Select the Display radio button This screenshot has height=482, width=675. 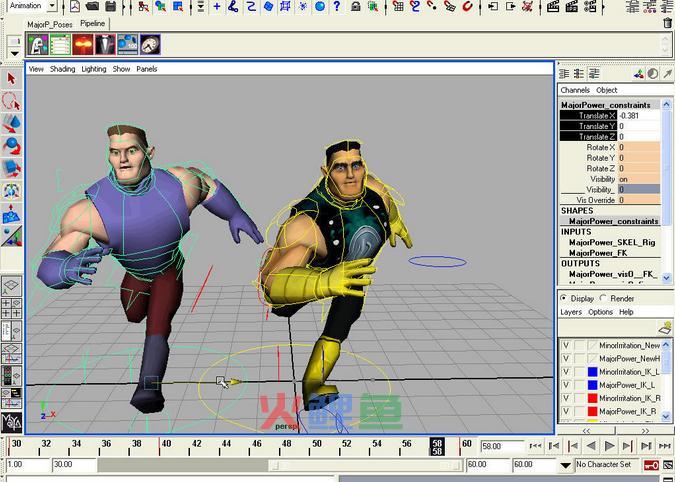point(564,298)
